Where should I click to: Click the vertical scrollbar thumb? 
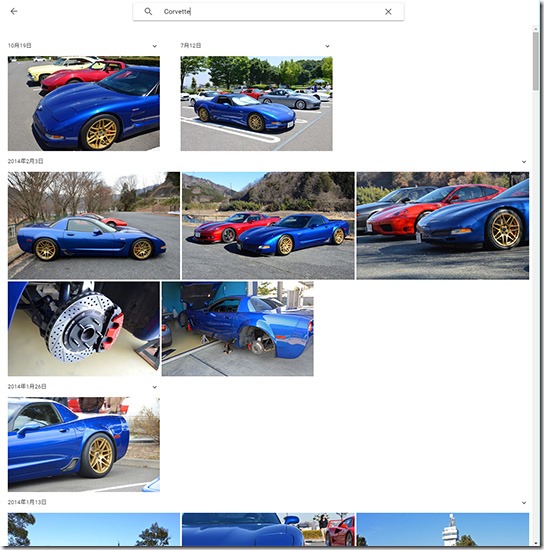[x=536, y=61]
